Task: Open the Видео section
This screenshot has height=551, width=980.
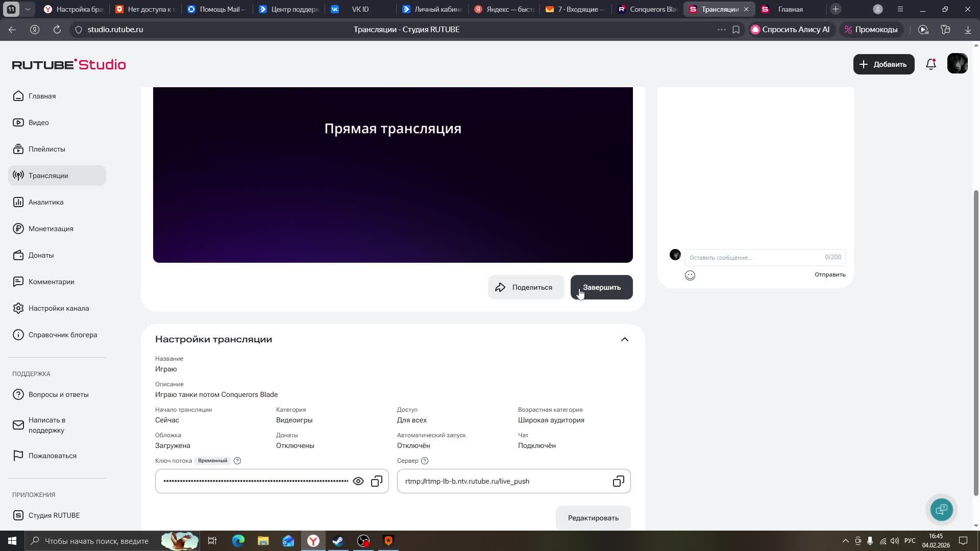Action: click(x=57, y=122)
